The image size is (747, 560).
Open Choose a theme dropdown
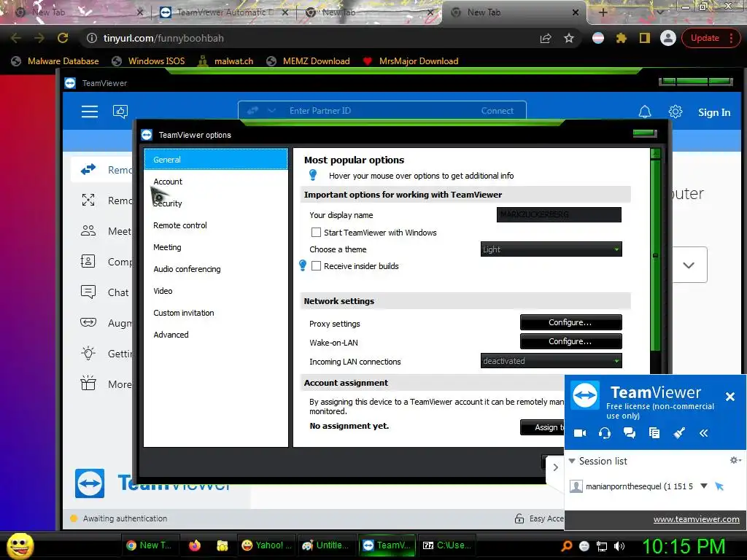coord(551,249)
